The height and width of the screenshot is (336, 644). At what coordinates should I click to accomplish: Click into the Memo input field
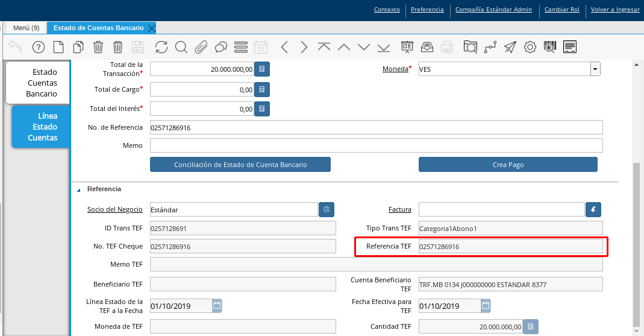376,145
